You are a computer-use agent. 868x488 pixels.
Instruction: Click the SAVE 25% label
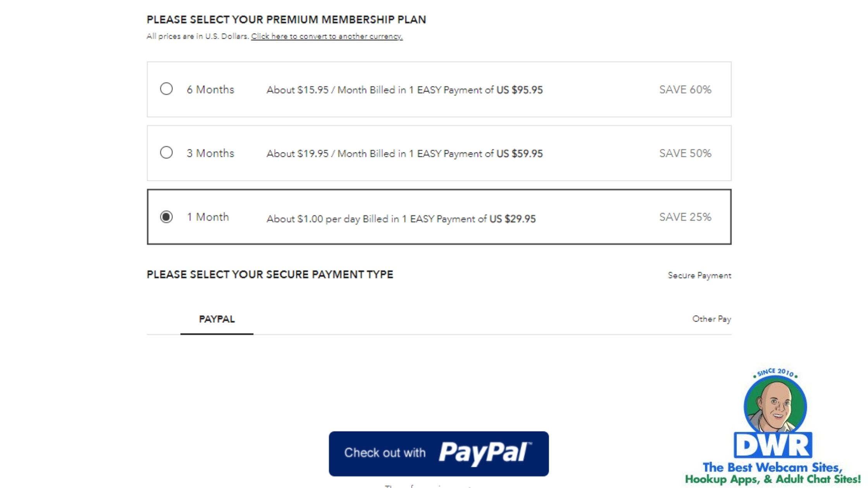pos(685,217)
